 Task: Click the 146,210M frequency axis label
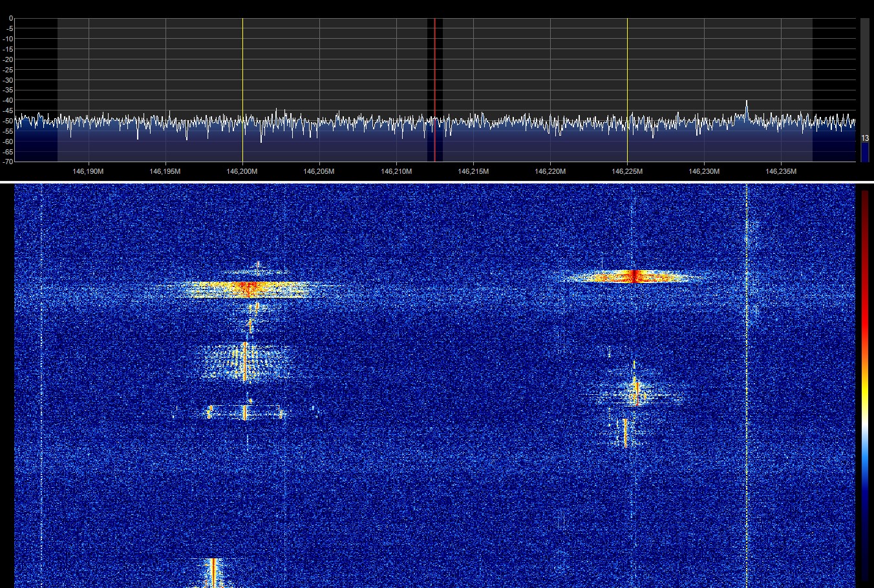(x=396, y=171)
